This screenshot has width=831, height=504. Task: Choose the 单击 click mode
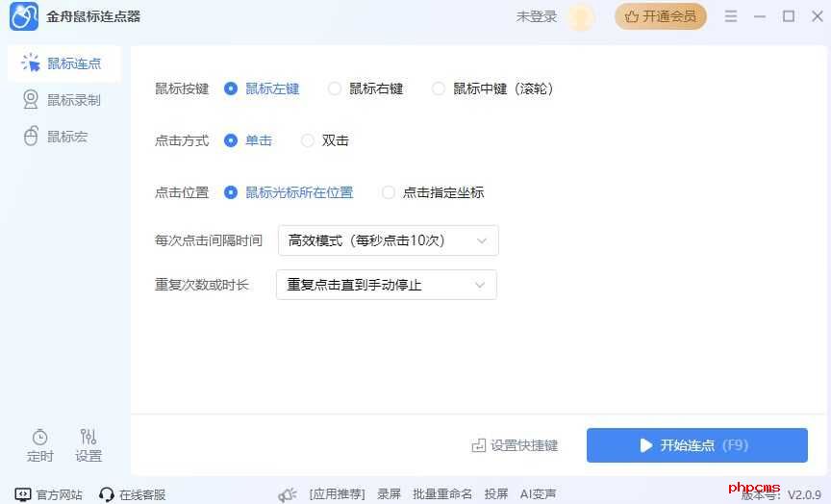[x=231, y=140]
